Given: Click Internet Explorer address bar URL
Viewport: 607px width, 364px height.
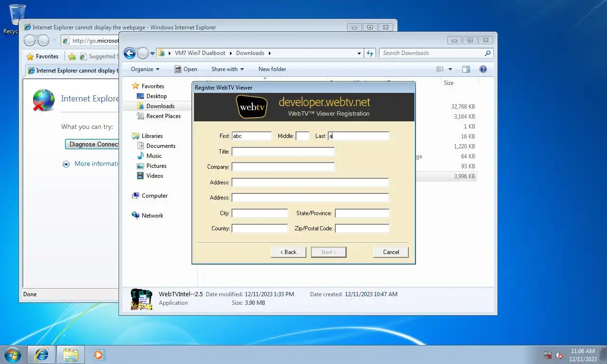Looking at the screenshot, I should click(95, 41).
